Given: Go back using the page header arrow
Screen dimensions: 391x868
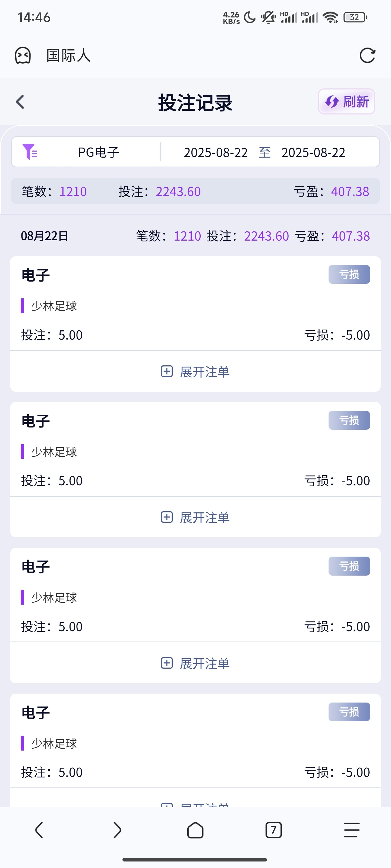Looking at the screenshot, I should point(20,102).
